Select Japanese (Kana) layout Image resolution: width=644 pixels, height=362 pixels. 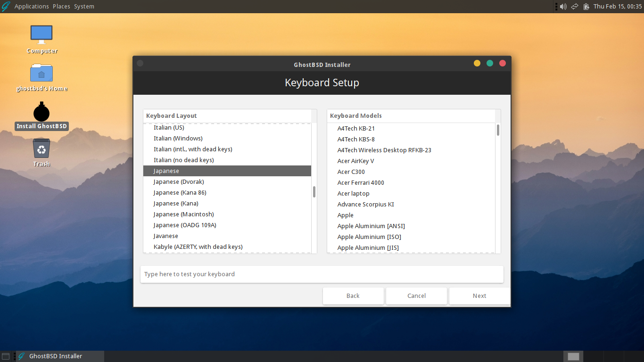[x=227, y=204]
